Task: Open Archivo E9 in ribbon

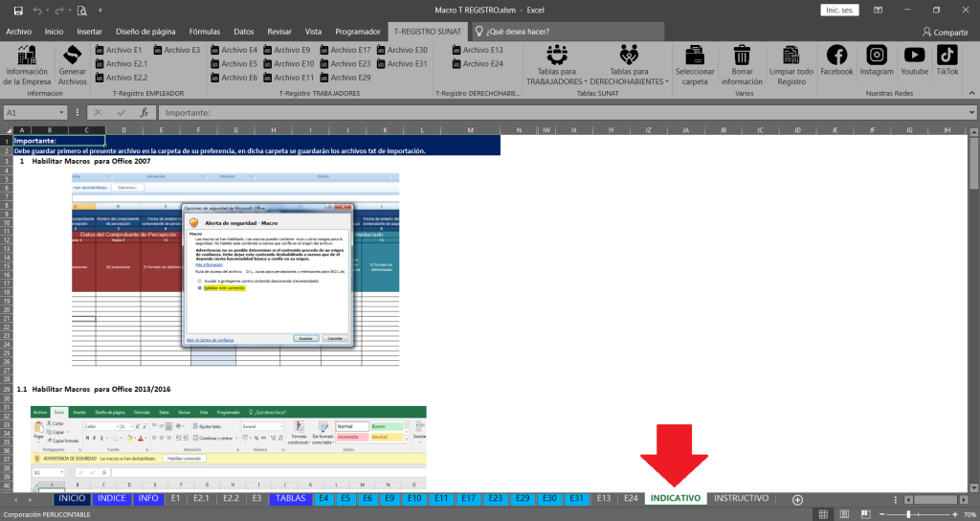Action: (287, 50)
